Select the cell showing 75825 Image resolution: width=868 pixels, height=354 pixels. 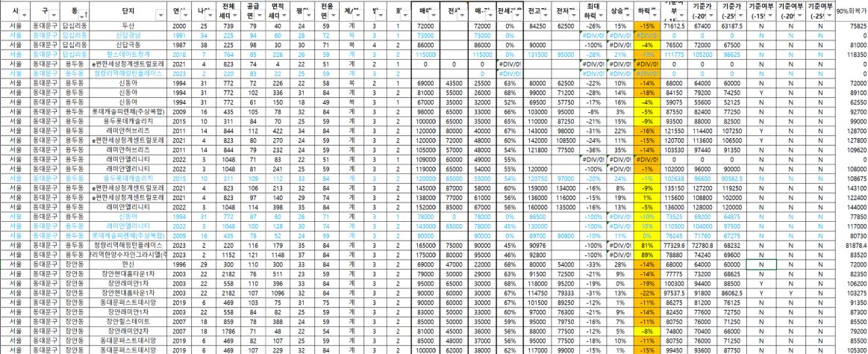click(853, 26)
